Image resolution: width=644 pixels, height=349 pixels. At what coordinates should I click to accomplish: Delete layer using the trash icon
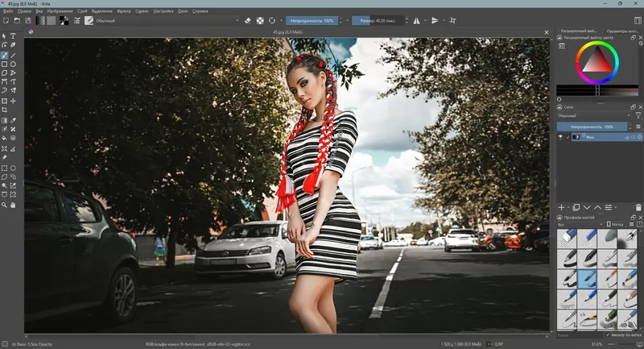[x=638, y=207]
